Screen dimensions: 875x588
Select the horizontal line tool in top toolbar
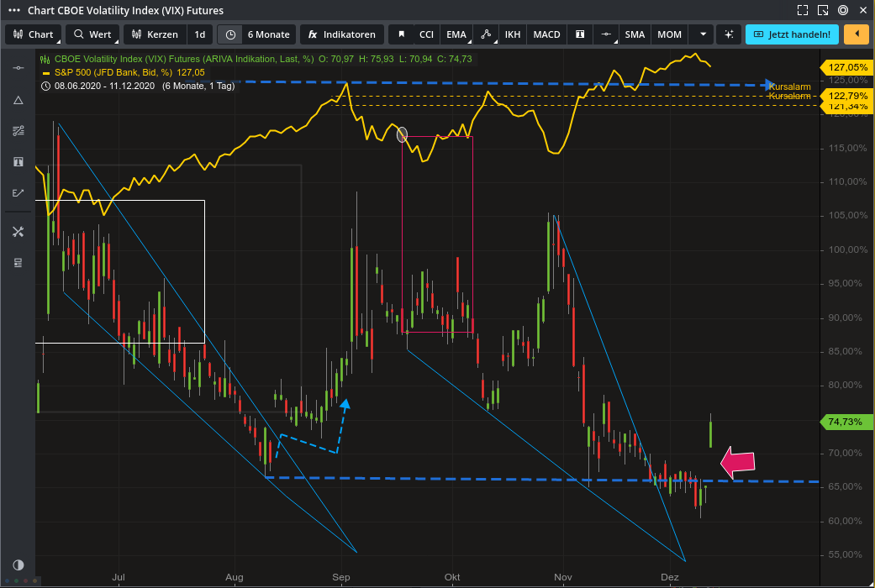click(x=606, y=34)
